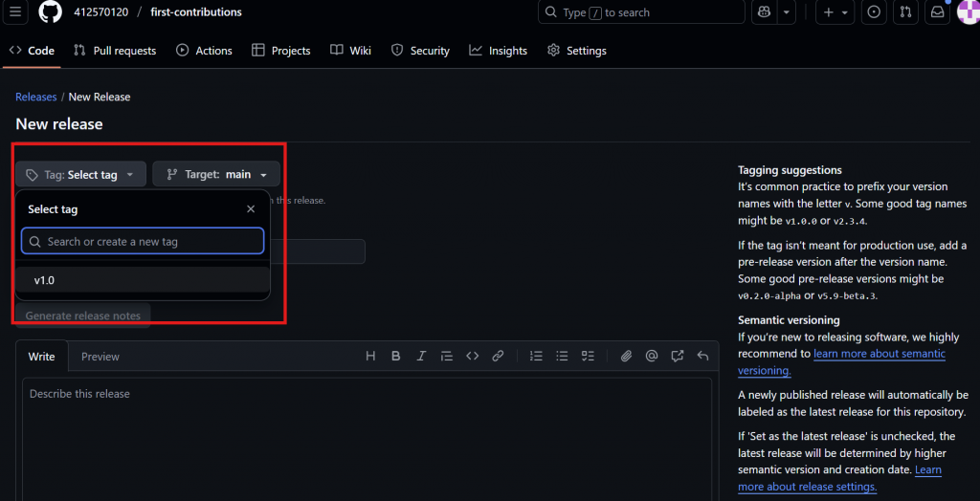The image size is (980, 501).
Task: Click the release title field behind the popup
Action: click(318, 251)
